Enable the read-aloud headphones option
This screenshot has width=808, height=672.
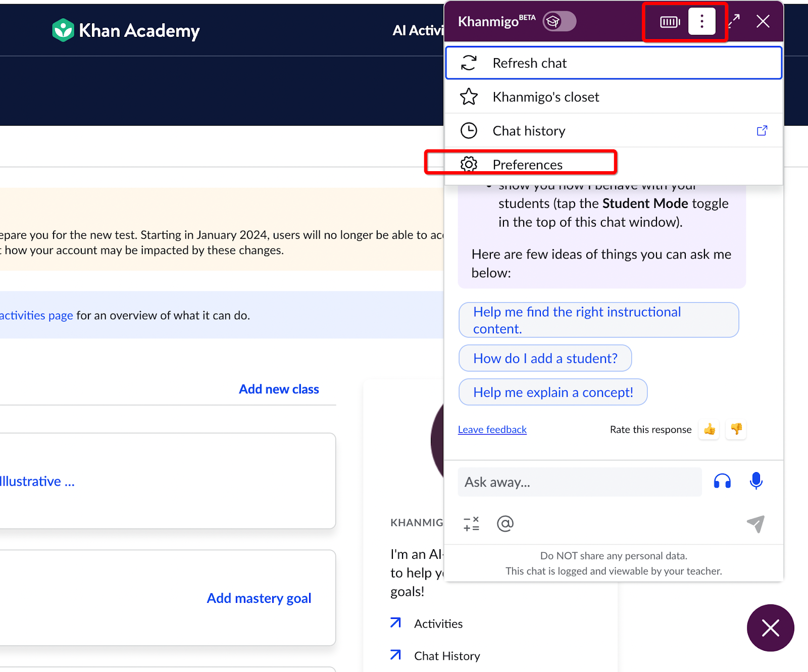(722, 481)
